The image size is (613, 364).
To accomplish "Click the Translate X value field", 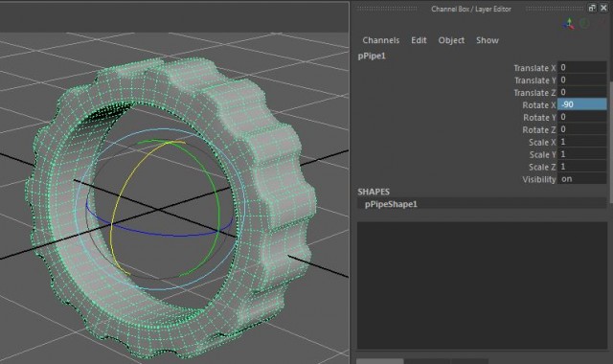I will pos(582,67).
